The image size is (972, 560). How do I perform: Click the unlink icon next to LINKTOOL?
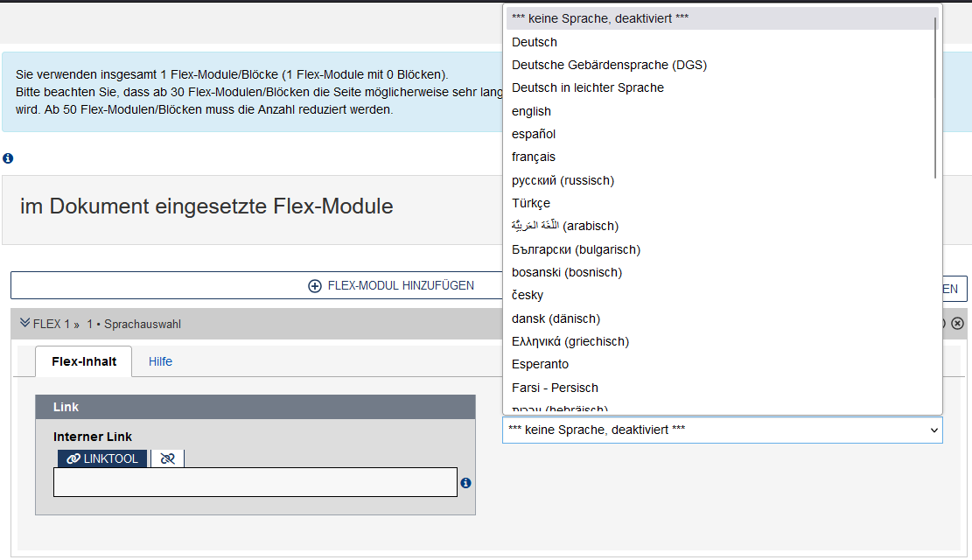pos(167,458)
